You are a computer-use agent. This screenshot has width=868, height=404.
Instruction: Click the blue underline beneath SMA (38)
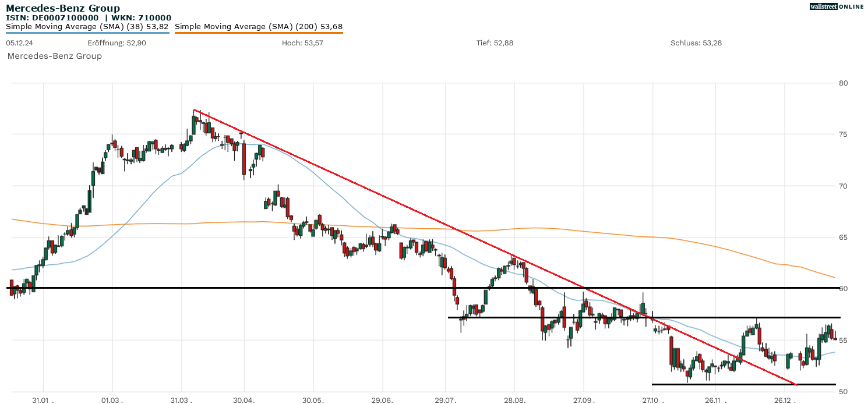pyautogui.click(x=87, y=33)
